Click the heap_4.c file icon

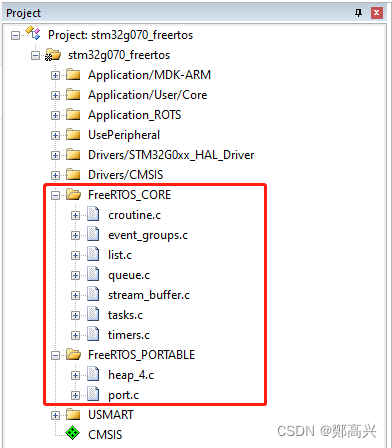point(93,374)
